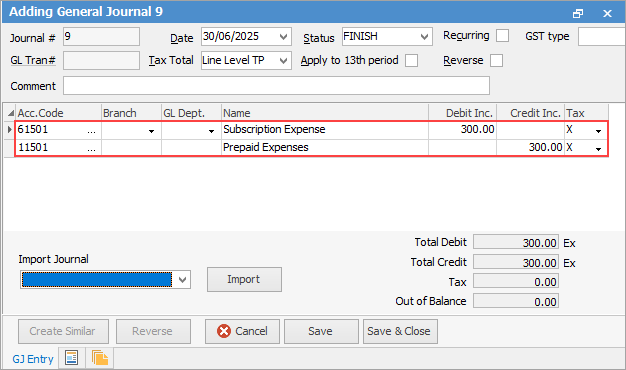This screenshot has width=626, height=370.
Task: Click the Out of Balance field
Action: pyautogui.click(x=516, y=301)
